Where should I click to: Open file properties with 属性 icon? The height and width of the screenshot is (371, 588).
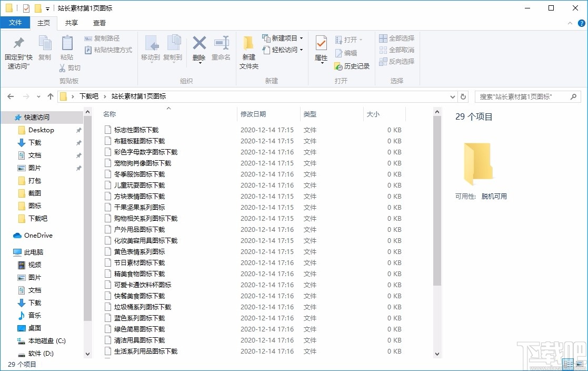click(x=321, y=50)
